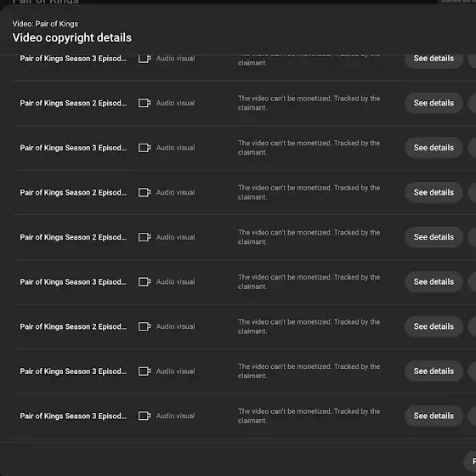Viewport: 476px width, 476px height.
Task: Click the camera icon in the third row from top
Action: coord(144,148)
